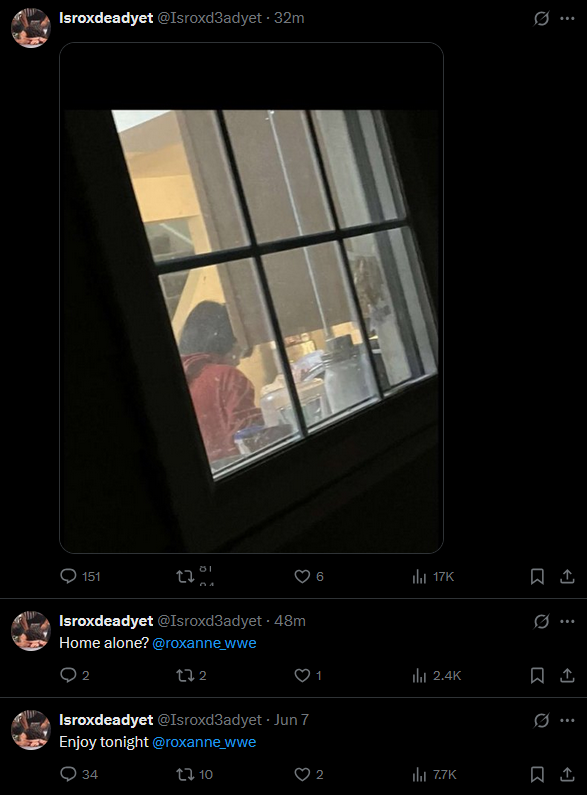Click @roxanne_wwe mention in 'Home alone?' post

204,643
